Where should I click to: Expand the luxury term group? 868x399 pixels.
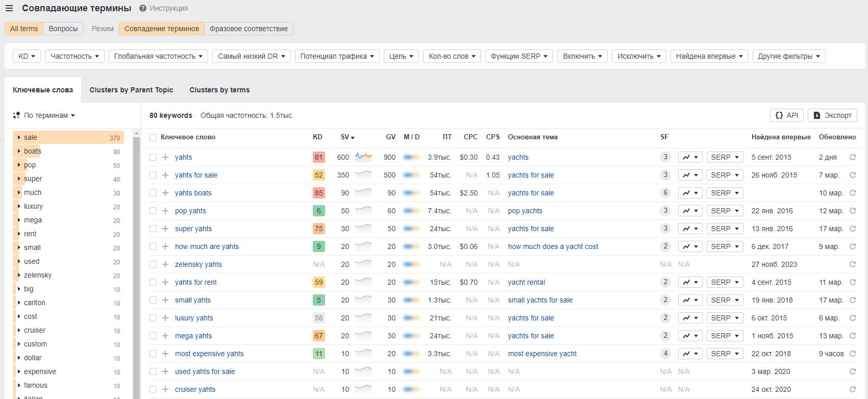point(19,206)
